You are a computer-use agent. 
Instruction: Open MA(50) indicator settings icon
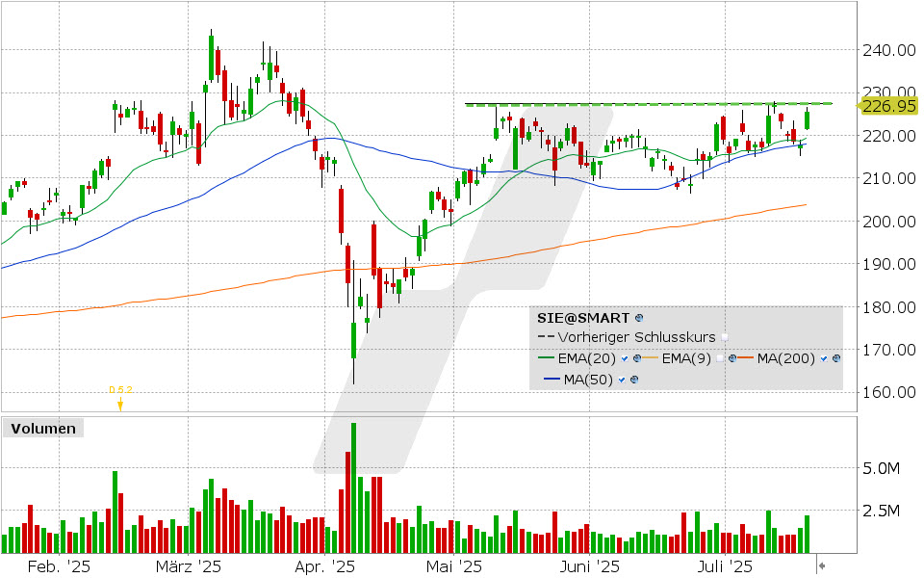(x=634, y=380)
